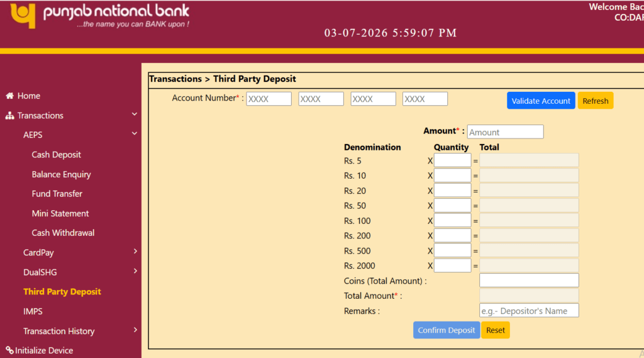The width and height of the screenshot is (644, 358).
Task: Click total field for Rs. 5 row
Action: coord(529,160)
